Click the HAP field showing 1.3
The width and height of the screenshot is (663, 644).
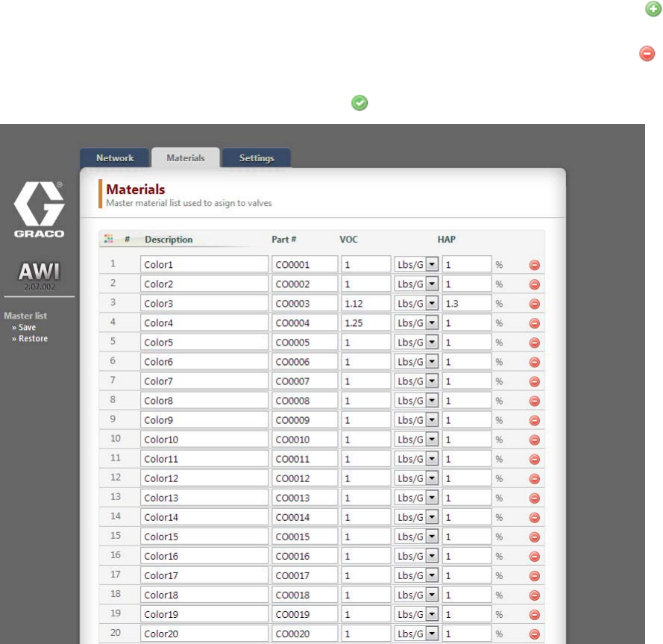(x=467, y=304)
